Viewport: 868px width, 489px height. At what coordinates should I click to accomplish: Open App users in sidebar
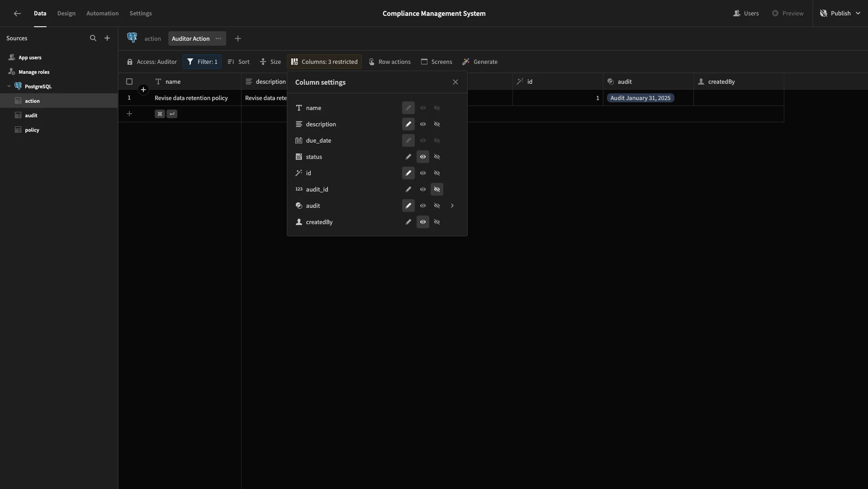click(59, 58)
